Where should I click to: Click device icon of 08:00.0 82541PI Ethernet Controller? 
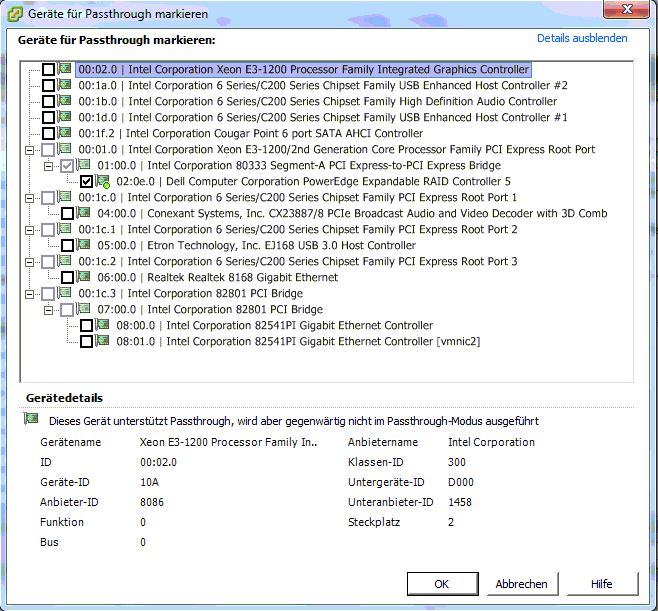(x=103, y=324)
